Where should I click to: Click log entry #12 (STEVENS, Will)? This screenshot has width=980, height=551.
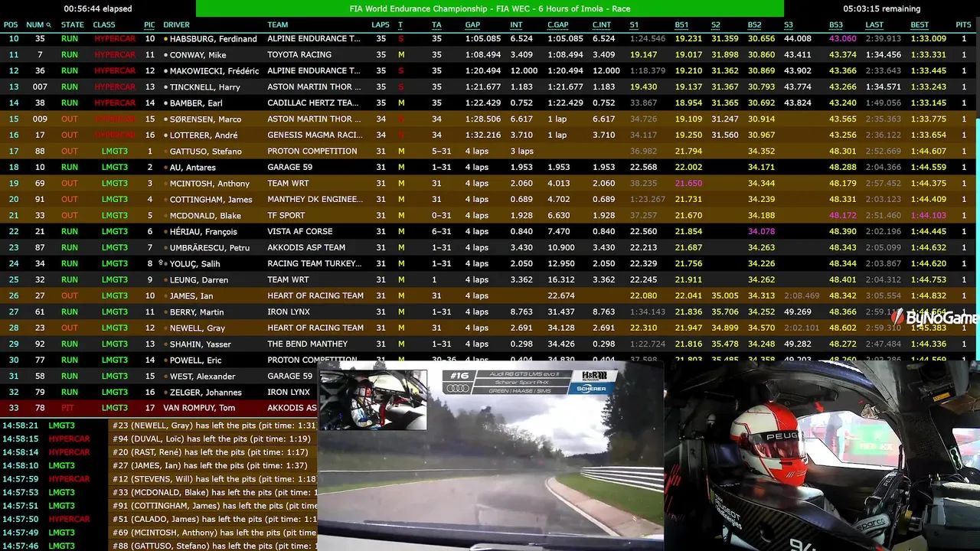point(214,479)
